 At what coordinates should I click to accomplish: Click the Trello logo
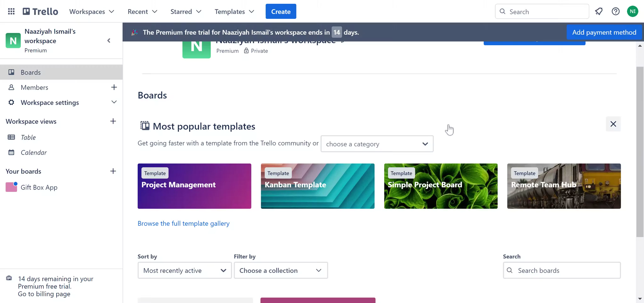point(40,12)
